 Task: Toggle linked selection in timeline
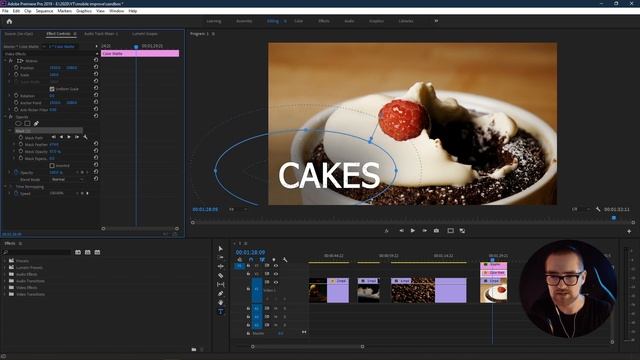click(262, 260)
